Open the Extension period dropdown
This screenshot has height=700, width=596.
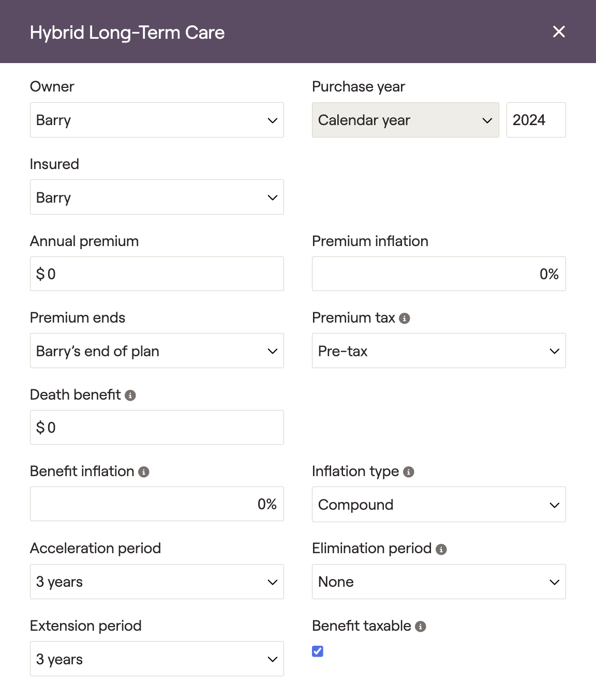[x=157, y=659]
